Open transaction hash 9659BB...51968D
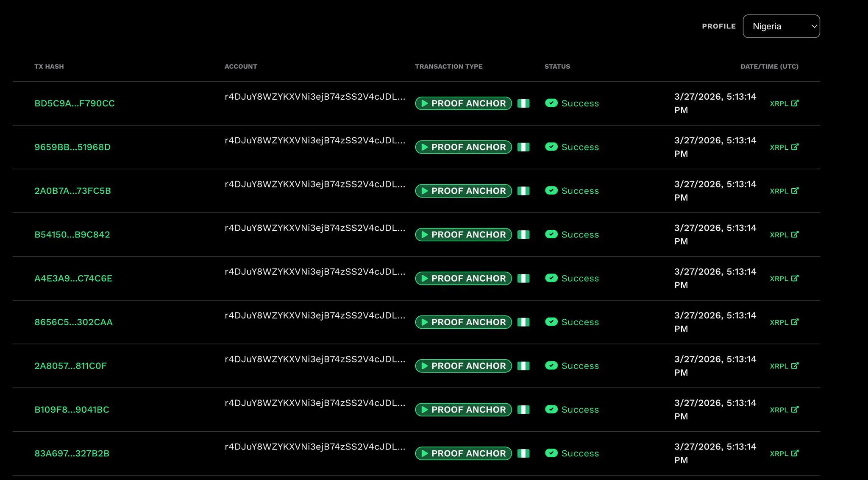 point(72,147)
